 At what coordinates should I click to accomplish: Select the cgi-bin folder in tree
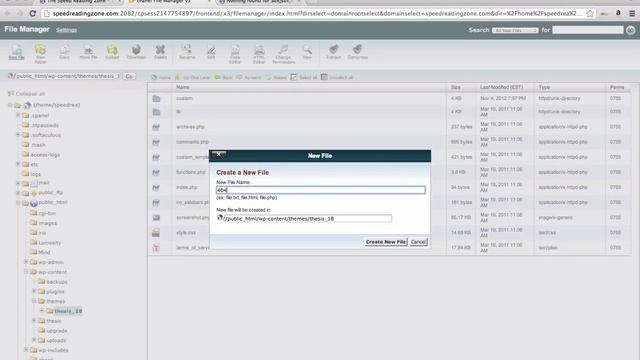click(47, 213)
